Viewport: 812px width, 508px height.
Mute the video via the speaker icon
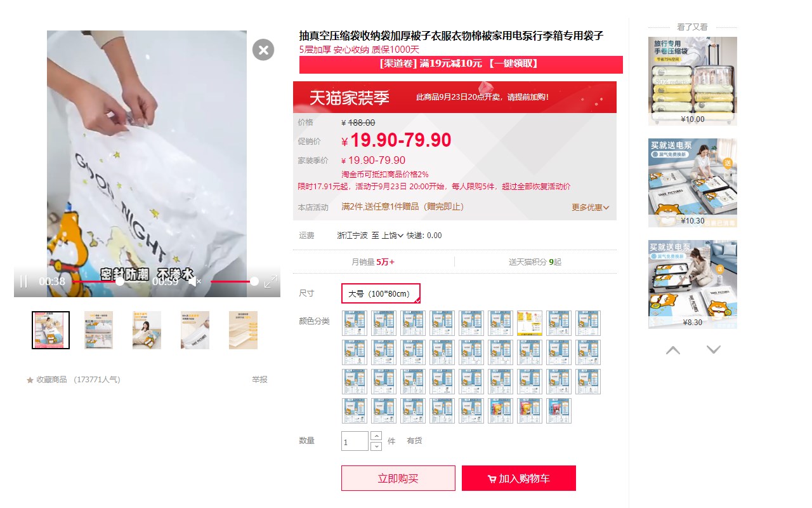point(194,281)
